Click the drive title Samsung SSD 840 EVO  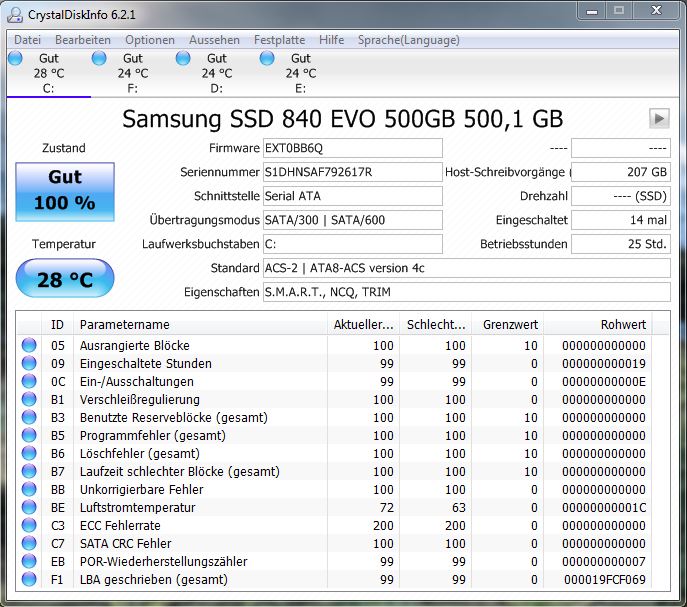pos(343,119)
